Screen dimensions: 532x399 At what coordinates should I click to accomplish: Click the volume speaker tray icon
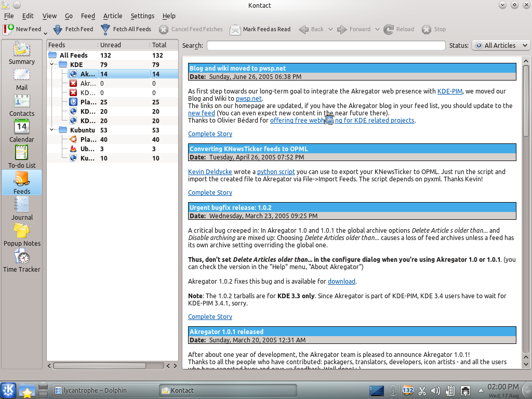point(435,391)
